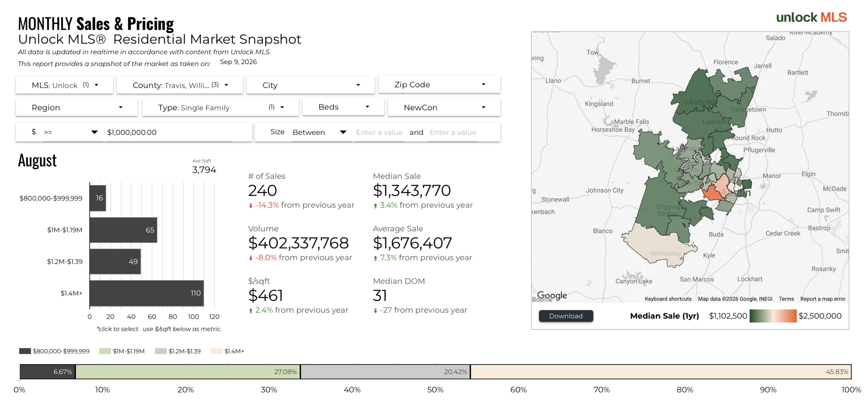
Task: Click the 27.08% green segment of stacked bar
Action: (188, 372)
